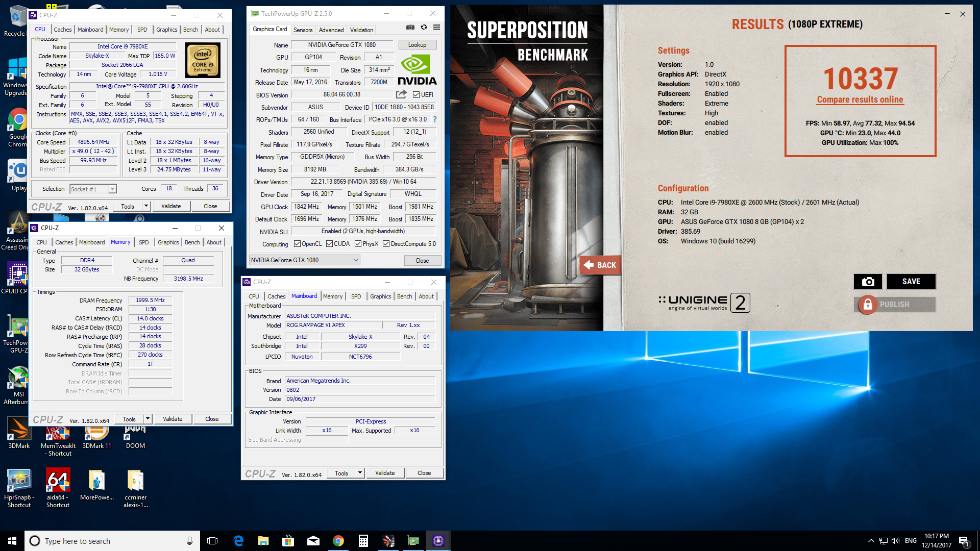Toggle UEFI checkbox in GPU-Z
The height and width of the screenshot is (551, 980).
[x=416, y=95]
